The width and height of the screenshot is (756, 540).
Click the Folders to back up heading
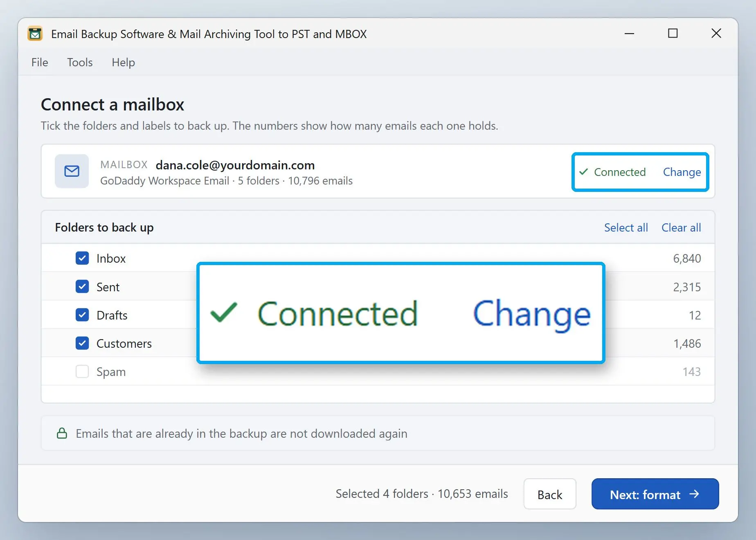(104, 227)
